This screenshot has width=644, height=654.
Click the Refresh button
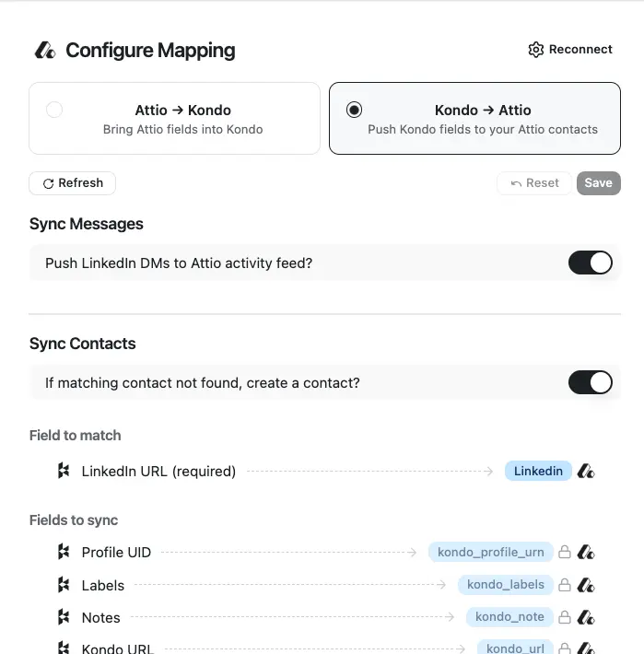pos(72,183)
